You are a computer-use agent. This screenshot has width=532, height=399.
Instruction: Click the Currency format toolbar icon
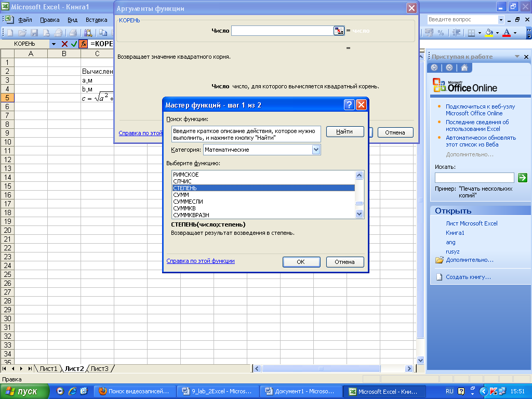click(429, 33)
